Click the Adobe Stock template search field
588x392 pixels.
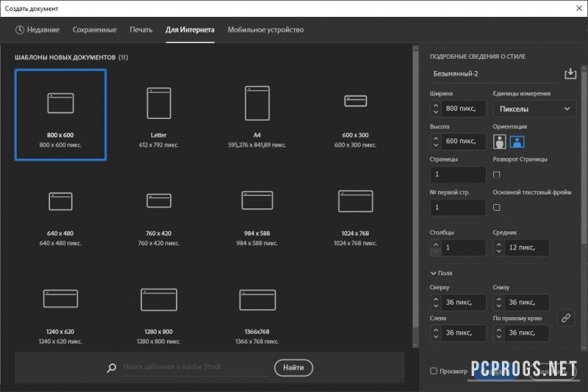point(195,367)
